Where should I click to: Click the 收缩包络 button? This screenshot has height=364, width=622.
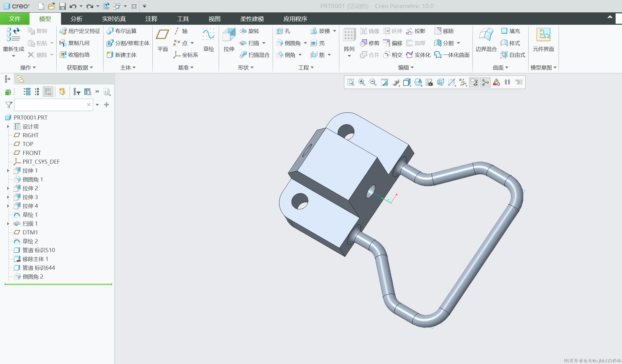click(75, 55)
